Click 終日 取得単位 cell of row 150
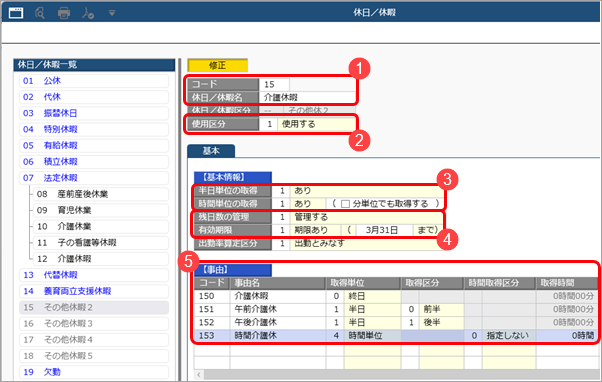 point(372,296)
